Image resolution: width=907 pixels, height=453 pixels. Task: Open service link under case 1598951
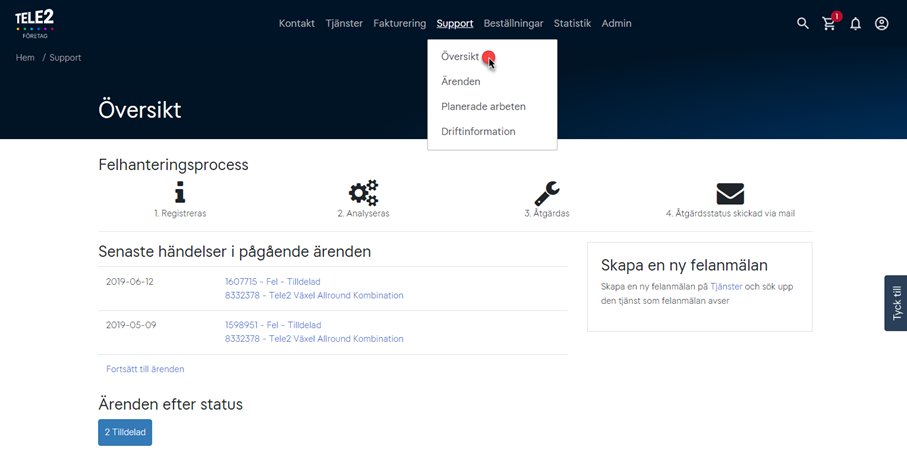click(x=314, y=339)
